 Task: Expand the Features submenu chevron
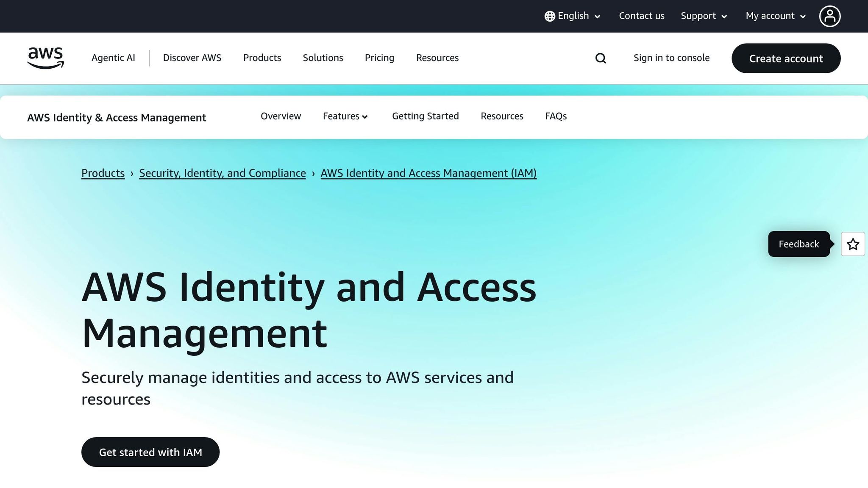(x=365, y=117)
